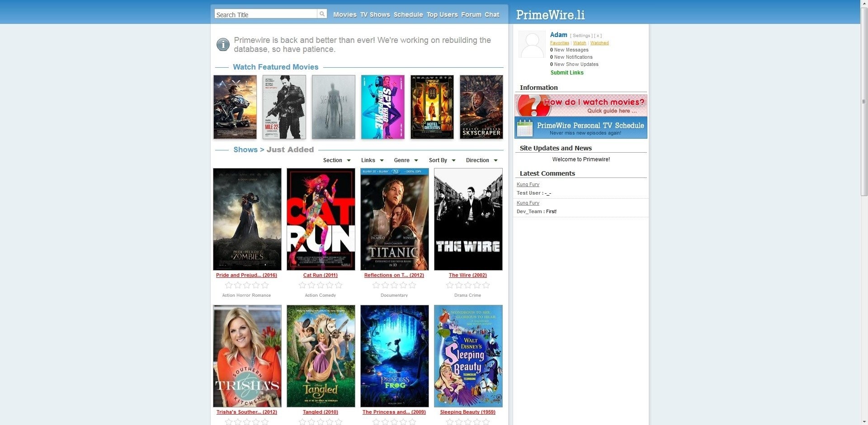Open the TV Shows nav item
868x425 pixels.
click(x=375, y=14)
